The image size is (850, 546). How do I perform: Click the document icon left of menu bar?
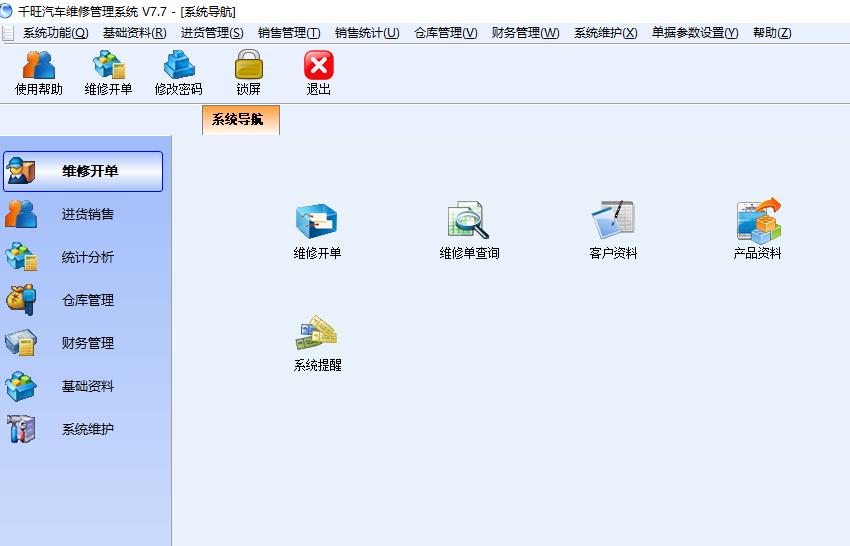point(8,33)
